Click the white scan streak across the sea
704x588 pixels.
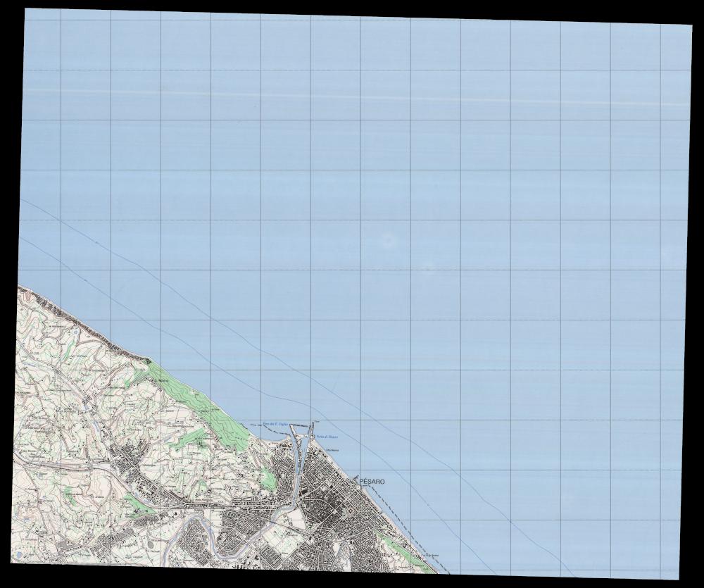click(352, 96)
